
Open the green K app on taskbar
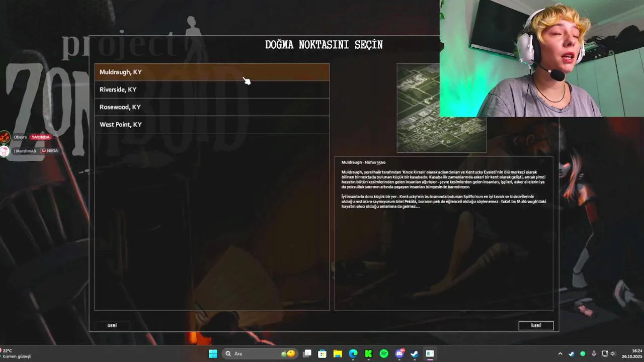pyautogui.click(x=368, y=353)
